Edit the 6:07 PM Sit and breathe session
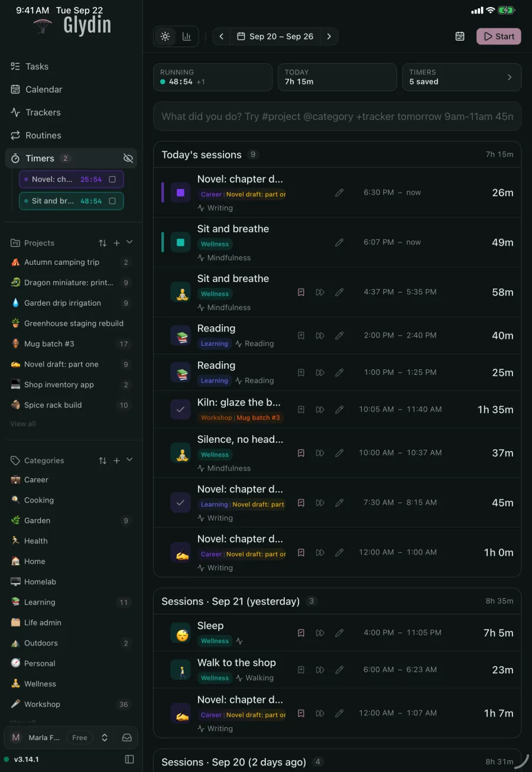Image resolution: width=532 pixels, height=772 pixels. tap(339, 242)
